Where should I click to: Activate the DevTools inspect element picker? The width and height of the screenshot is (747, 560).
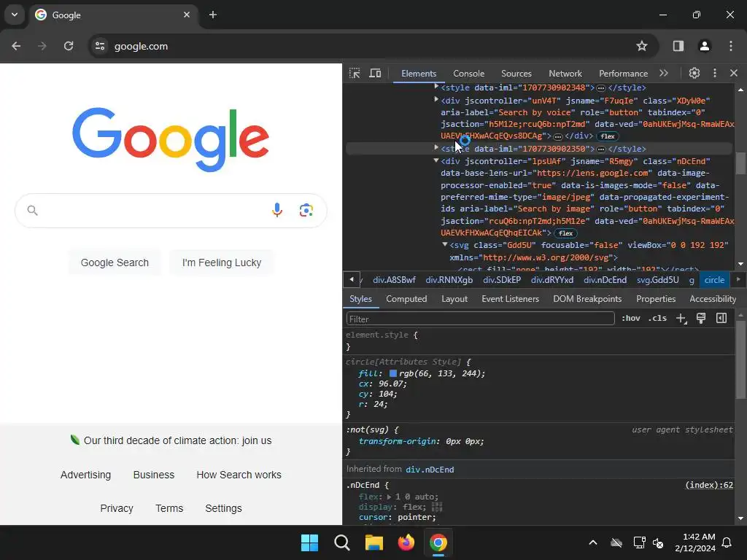pyautogui.click(x=355, y=74)
